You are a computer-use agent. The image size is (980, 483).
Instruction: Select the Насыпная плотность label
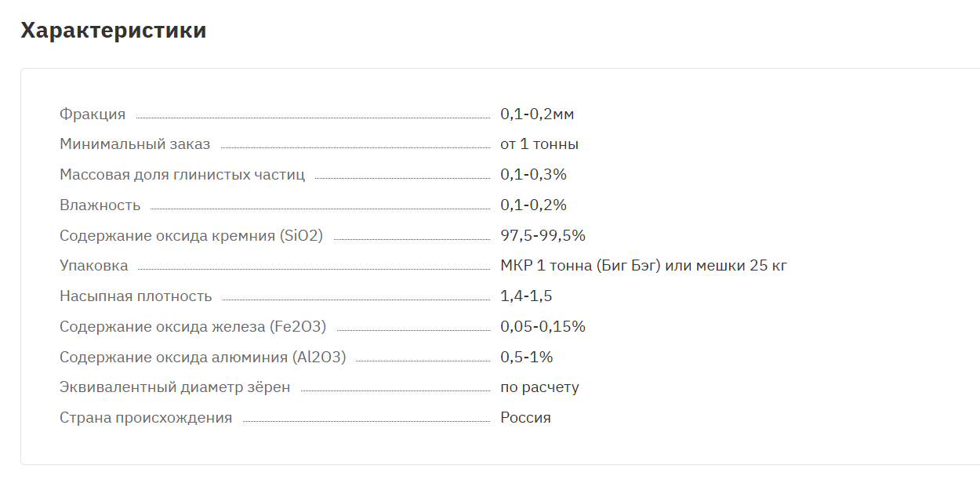[136, 296]
